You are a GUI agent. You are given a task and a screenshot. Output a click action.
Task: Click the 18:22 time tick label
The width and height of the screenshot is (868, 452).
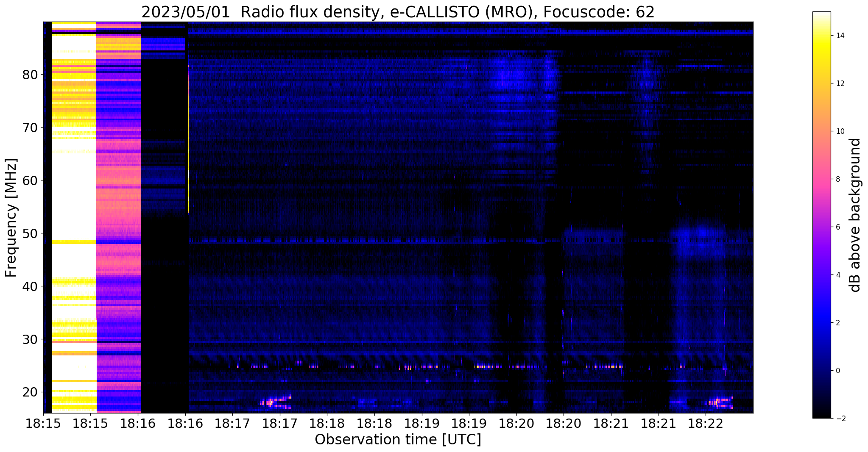[x=706, y=424]
